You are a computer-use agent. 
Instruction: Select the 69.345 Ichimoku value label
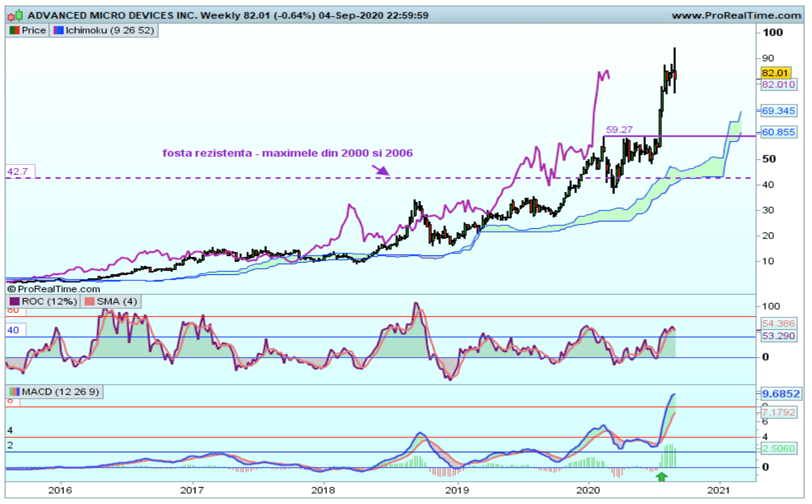[x=778, y=111]
